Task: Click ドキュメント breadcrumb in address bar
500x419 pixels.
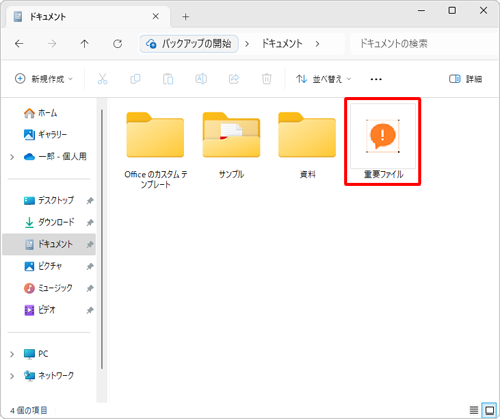Action: point(282,44)
